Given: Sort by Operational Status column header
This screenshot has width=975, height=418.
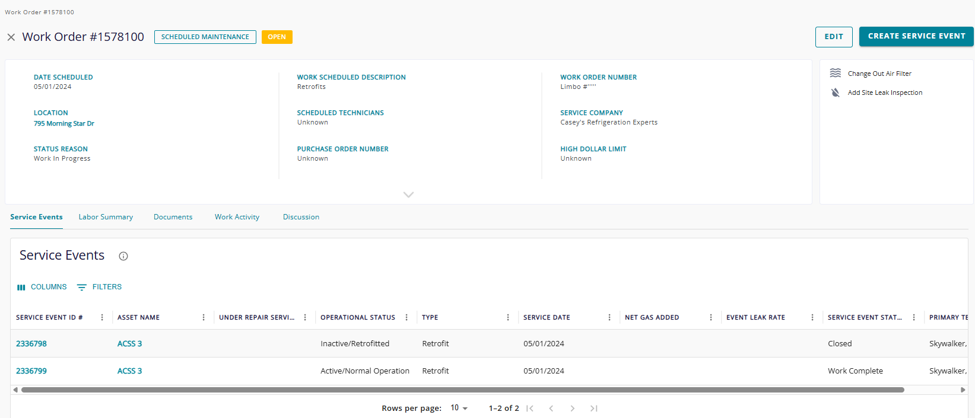Looking at the screenshot, I should pyautogui.click(x=358, y=317).
